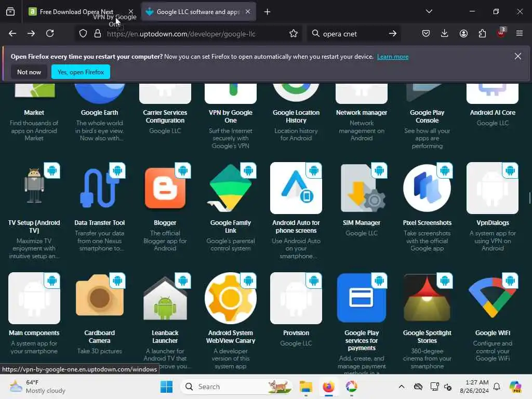Screen dimensions: 532x399
Task: Open the clock showing 1:27 AM
Action: click(x=474, y=387)
